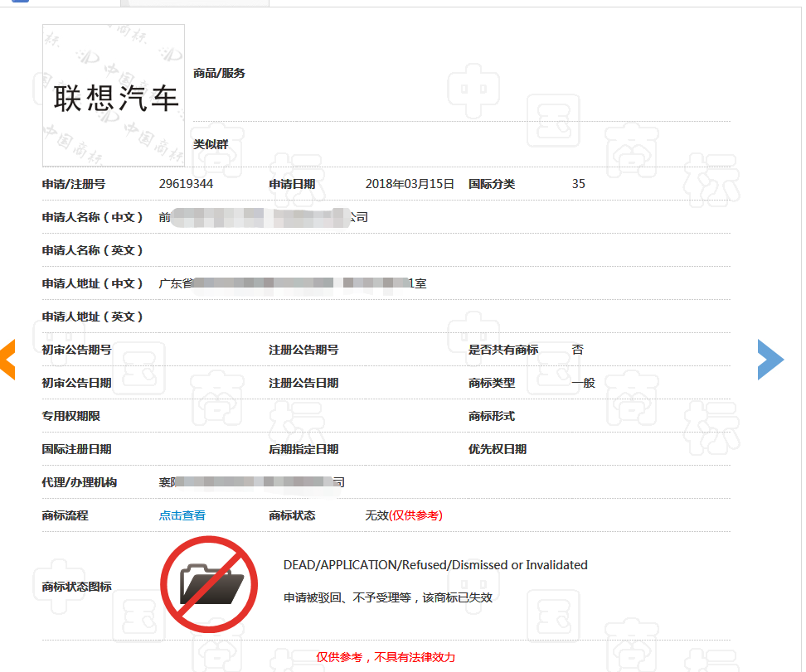Viewport: 806px width, 672px height.
Task: Click the trademark status value 无效(仅供参考)
Action: 404,515
